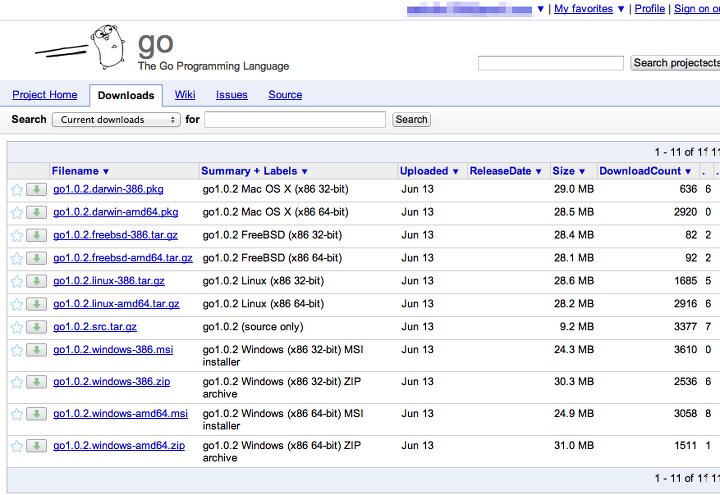Select the Downloads tab
The image size is (720, 495).
click(x=126, y=95)
